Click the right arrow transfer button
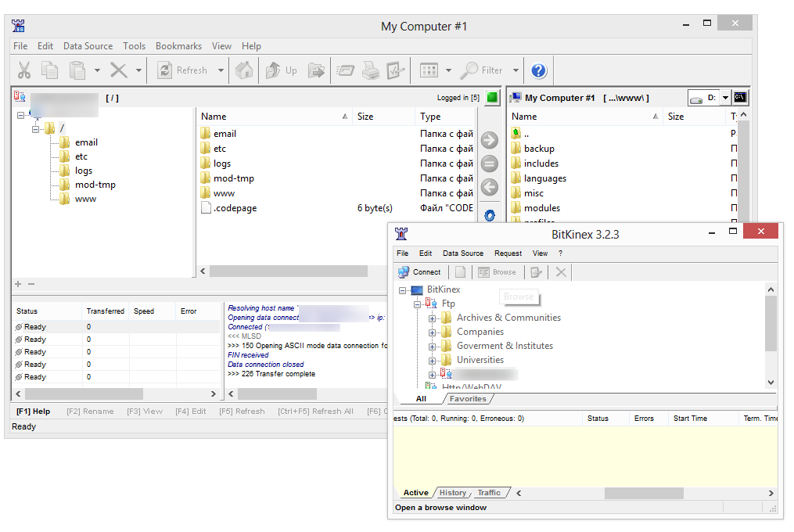 [489, 141]
